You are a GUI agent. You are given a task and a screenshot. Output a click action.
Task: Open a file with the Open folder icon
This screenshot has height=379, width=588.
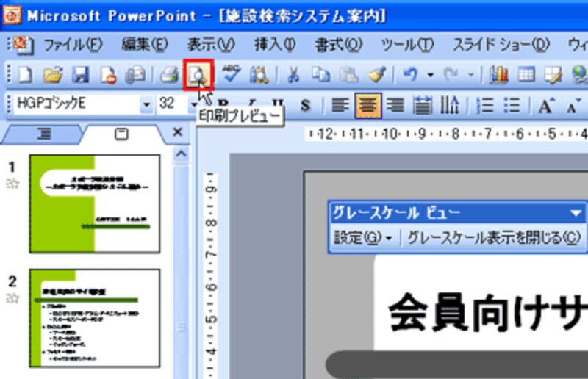pos(52,75)
